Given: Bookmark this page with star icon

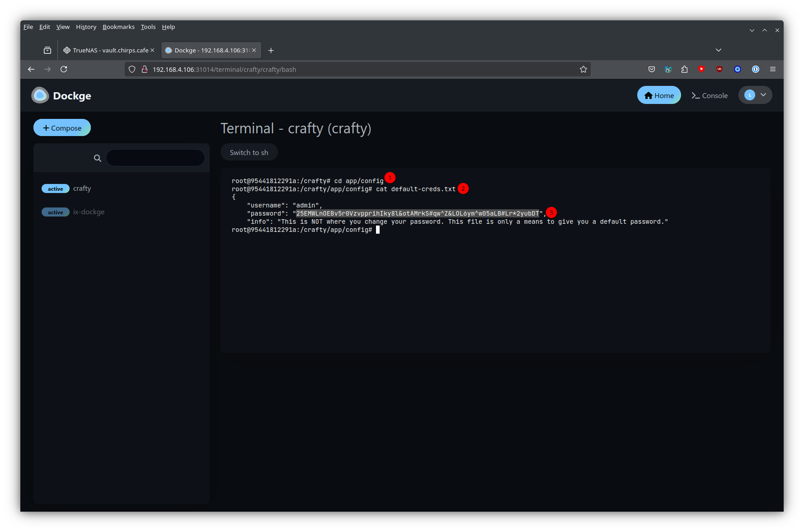Looking at the screenshot, I should (x=583, y=69).
